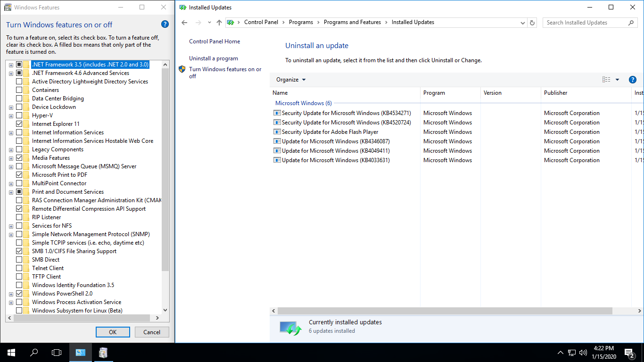
Task: Click the search magnifier in Search Installed Updates
Action: pos(631,23)
